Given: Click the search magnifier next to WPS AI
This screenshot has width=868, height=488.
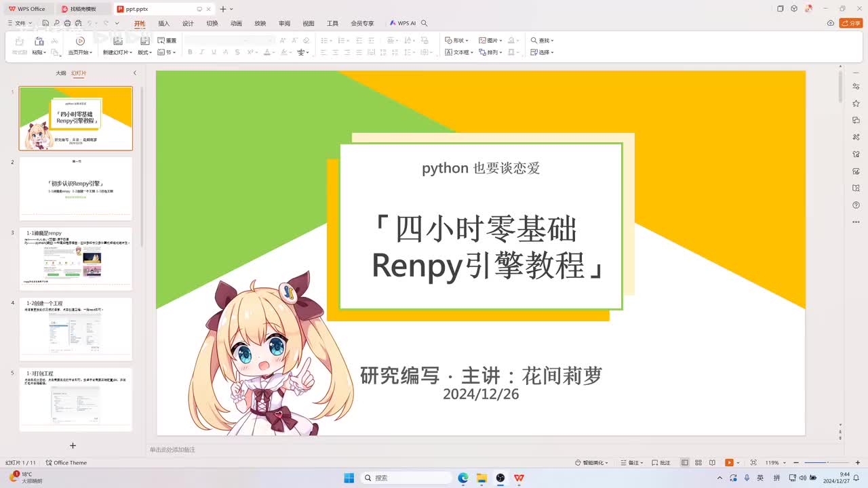Looking at the screenshot, I should pyautogui.click(x=425, y=23).
